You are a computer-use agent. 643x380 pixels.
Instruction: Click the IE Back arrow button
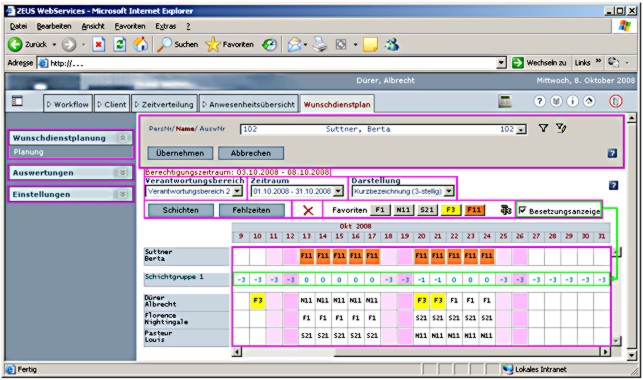[16, 44]
